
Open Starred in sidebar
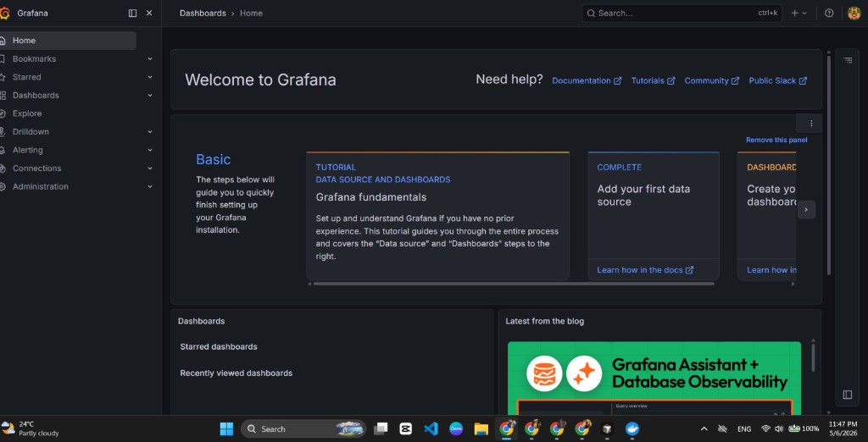26,77
